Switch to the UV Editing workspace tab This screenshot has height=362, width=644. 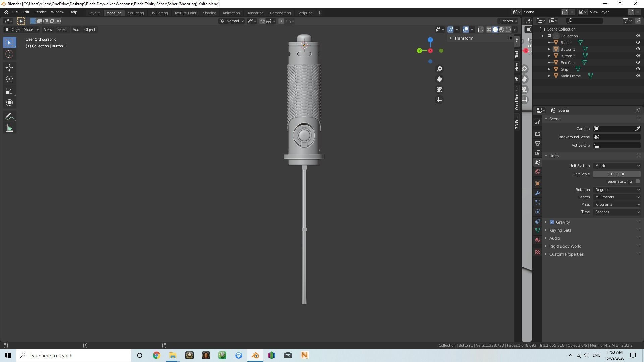click(159, 13)
